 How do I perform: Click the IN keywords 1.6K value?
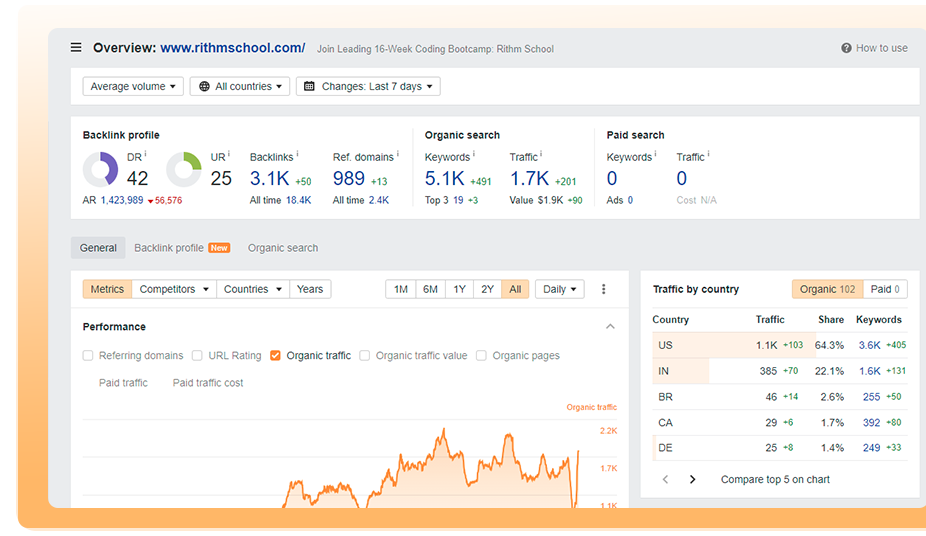869,371
